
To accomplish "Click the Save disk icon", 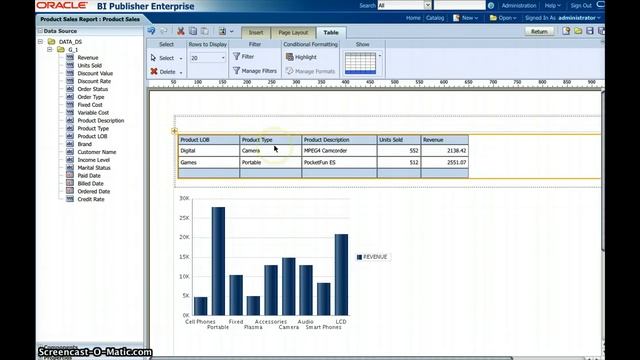I will pyautogui.click(x=590, y=31).
